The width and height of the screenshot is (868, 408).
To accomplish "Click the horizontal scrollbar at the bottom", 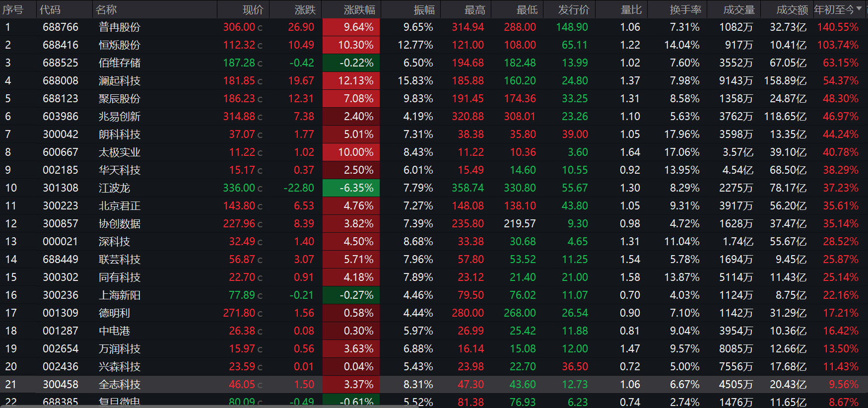I will click(432, 406).
